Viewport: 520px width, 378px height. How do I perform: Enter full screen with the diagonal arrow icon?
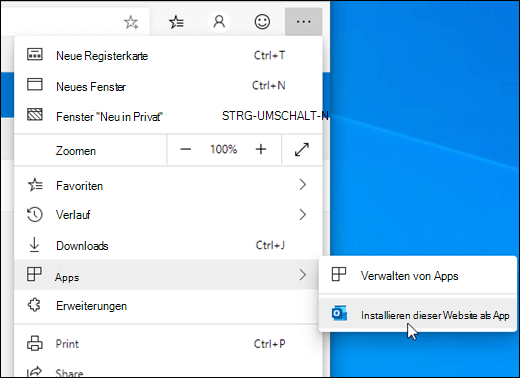(x=302, y=149)
